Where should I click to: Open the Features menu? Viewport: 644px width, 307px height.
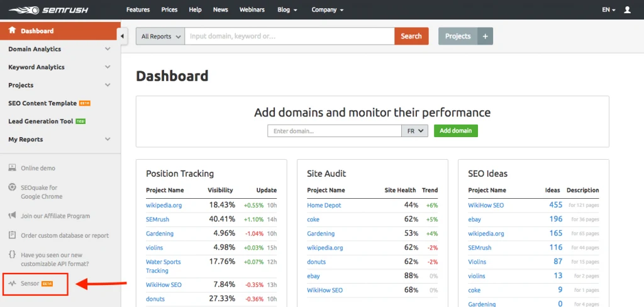138,9
